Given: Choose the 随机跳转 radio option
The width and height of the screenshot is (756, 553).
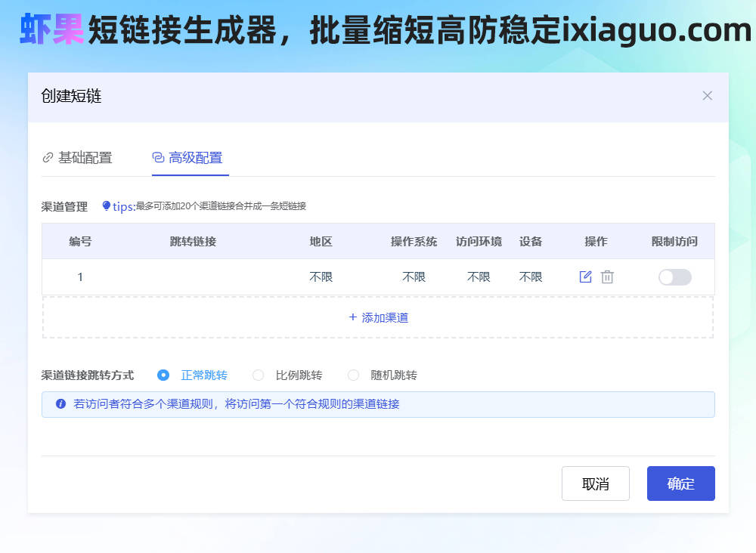Looking at the screenshot, I should click(x=353, y=375).
